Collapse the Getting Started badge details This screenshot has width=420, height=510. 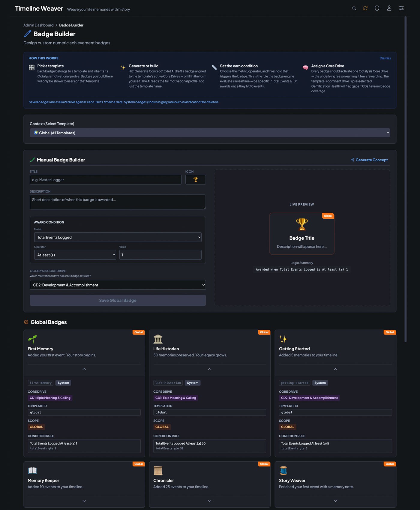click(335, 369)
